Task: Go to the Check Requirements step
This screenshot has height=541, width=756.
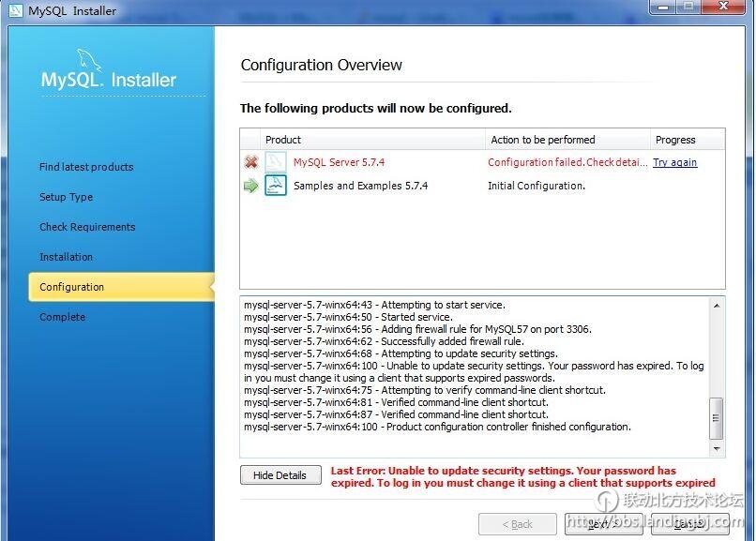Action: point(87,227)
